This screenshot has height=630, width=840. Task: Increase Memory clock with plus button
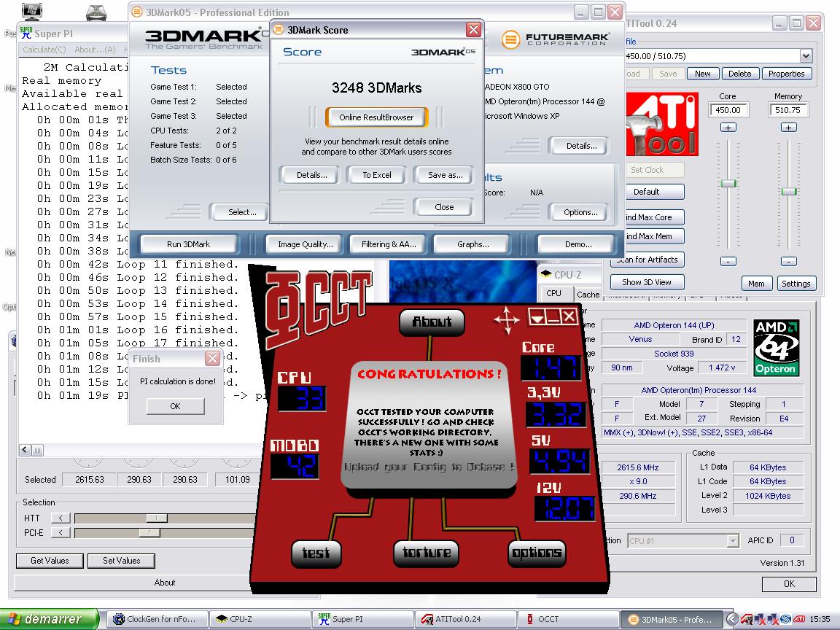(x=788, y=128)
